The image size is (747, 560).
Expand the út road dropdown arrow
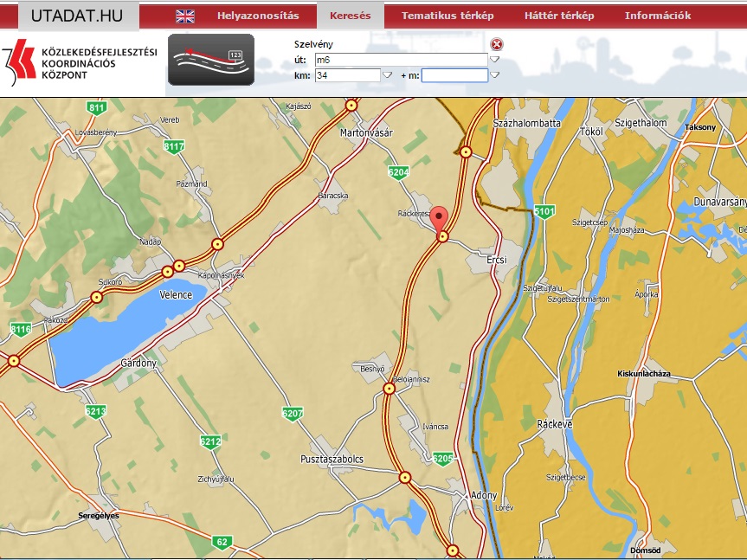[x=495, y=60]
